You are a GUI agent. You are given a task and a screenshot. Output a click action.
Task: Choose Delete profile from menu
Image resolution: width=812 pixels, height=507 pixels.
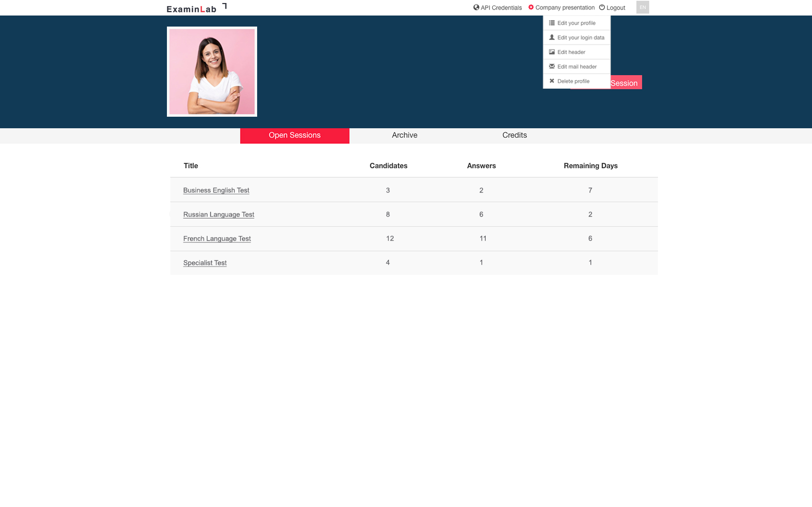click(x=576, y=81)
